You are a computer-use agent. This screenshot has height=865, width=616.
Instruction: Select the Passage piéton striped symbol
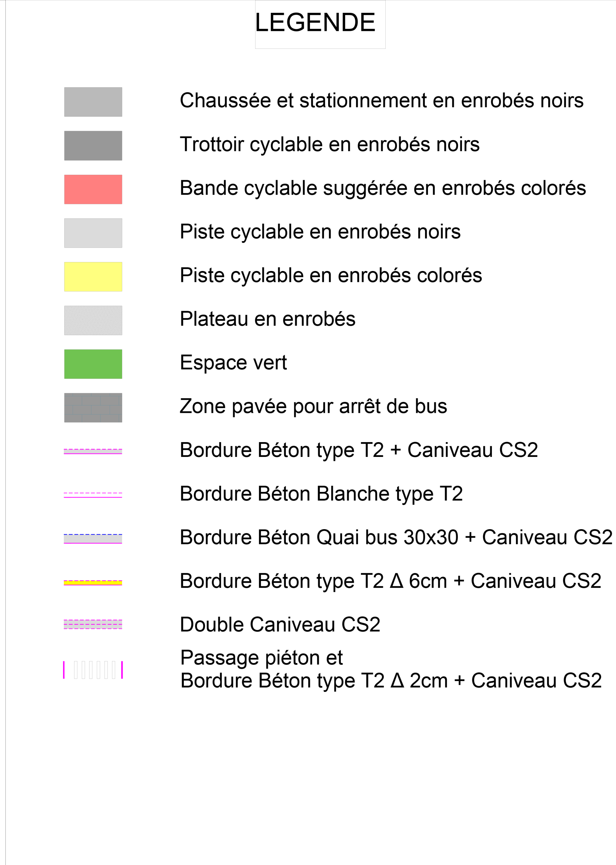coord(93,669)
